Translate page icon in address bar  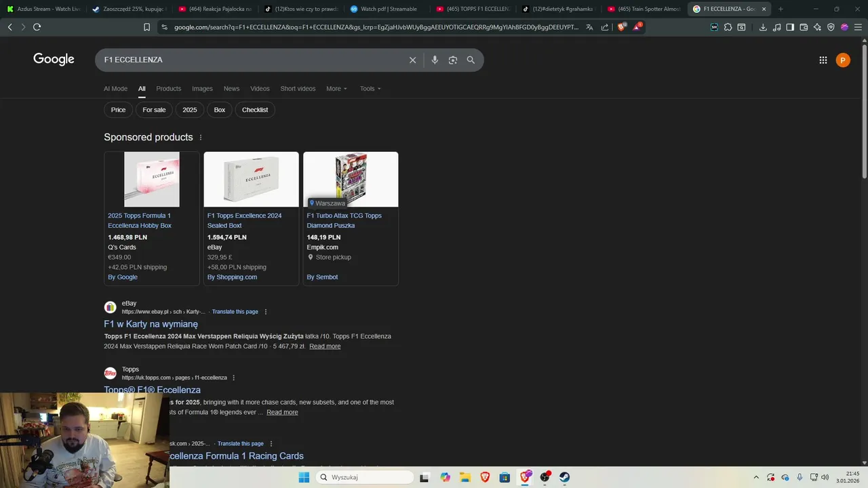coord(589,27)
